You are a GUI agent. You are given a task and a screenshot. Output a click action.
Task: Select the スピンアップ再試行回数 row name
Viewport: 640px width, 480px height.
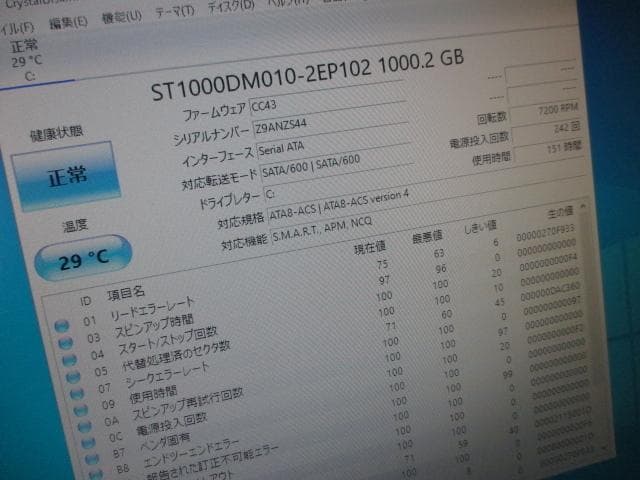[x=188, y=404]
